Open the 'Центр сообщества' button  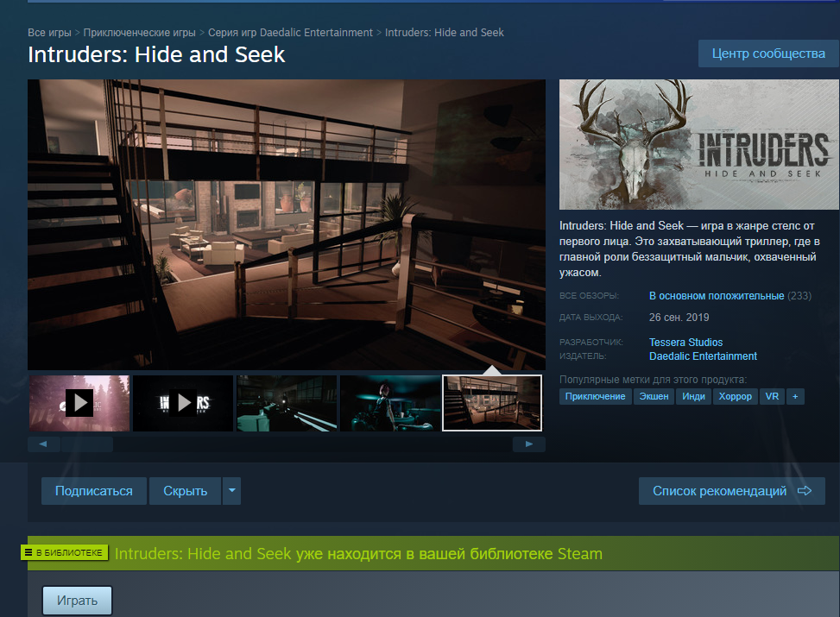tap(768, 54)
